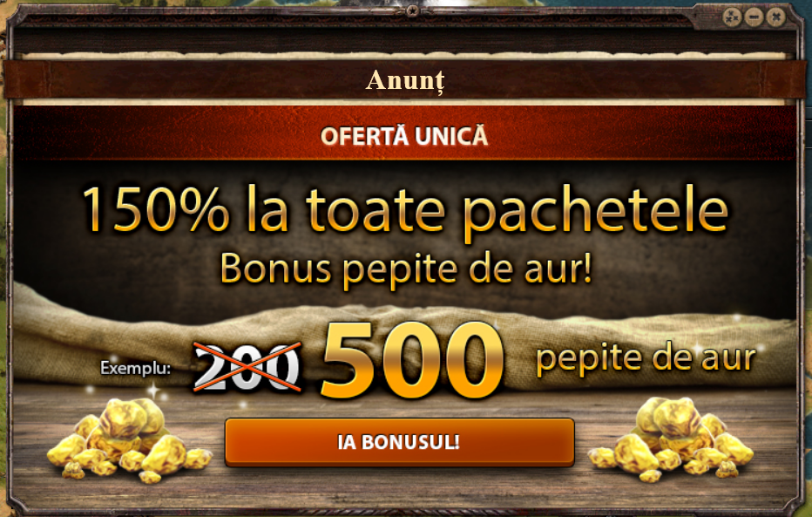Click the crossed-out 200 number
The height and width of the screenshot is (517, 812).
[x=247, y=366]
